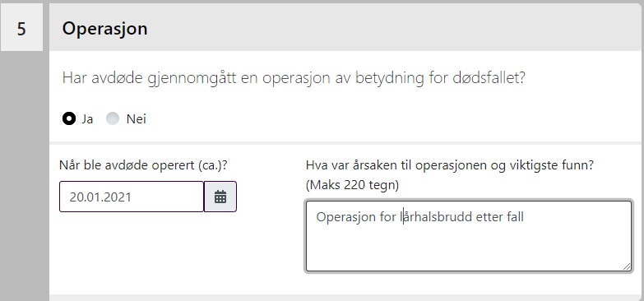Select the "Nei" radio button
This screenshot has width=644, height=301.
click(x=113, y=118)
